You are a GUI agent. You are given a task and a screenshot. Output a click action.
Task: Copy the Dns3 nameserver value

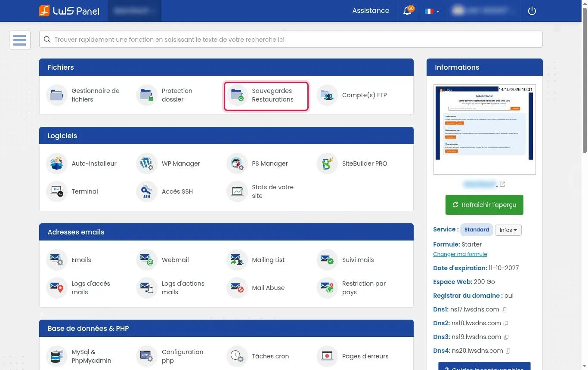coord(506,337)
